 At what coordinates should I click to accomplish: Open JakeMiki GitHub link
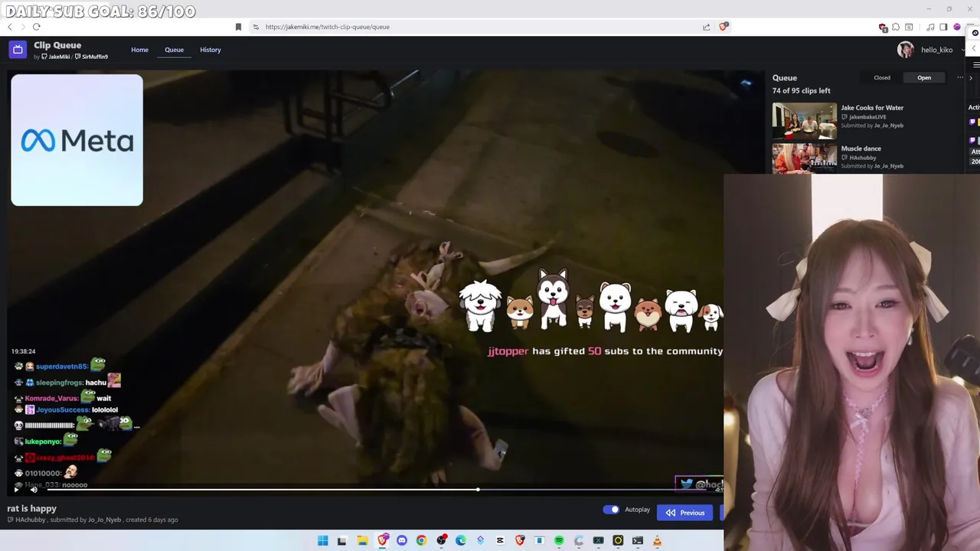(x=55, y=57)
